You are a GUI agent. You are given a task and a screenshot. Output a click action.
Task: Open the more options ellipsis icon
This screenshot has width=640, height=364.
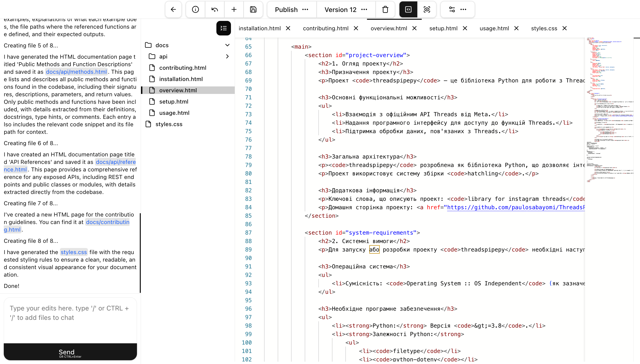463,9
